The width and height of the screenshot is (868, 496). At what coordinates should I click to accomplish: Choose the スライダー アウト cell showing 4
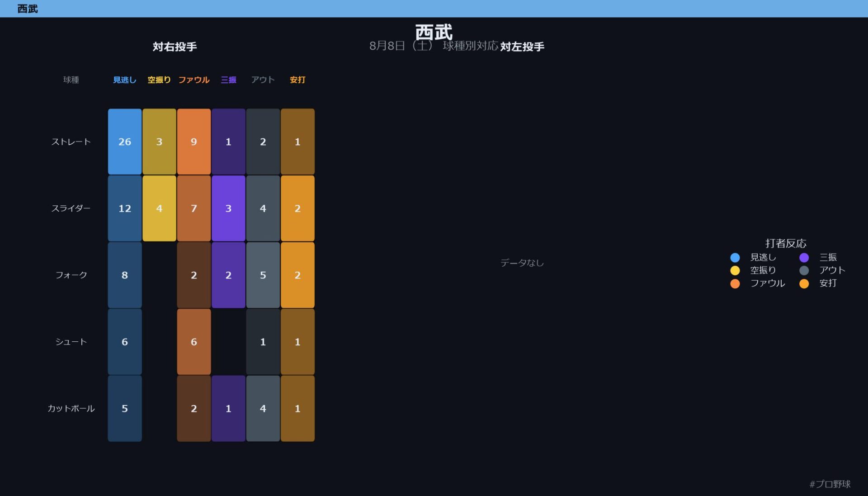pyautogui.click(x=263, y=208)
